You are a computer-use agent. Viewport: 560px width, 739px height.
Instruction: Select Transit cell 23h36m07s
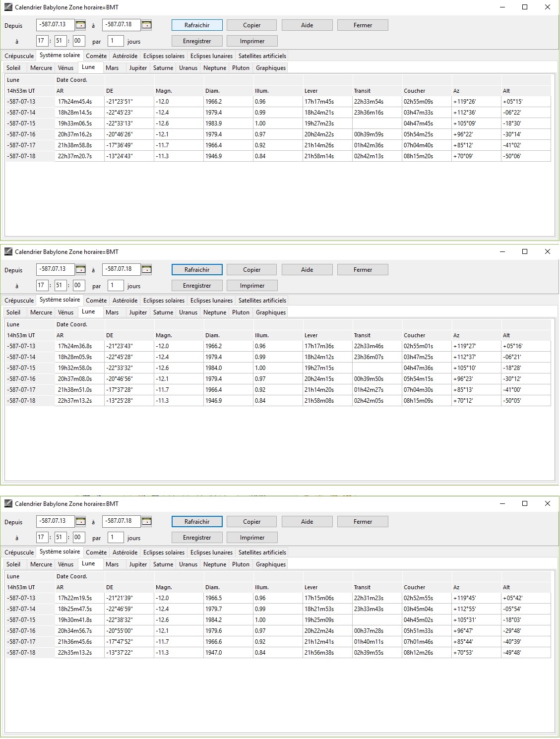[377, 357]
